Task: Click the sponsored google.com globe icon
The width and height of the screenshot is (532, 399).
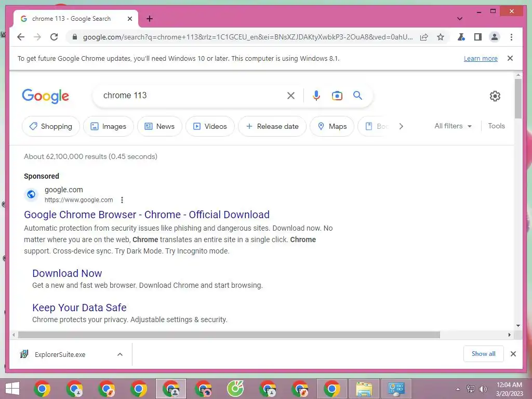Action: click(31, 194)
